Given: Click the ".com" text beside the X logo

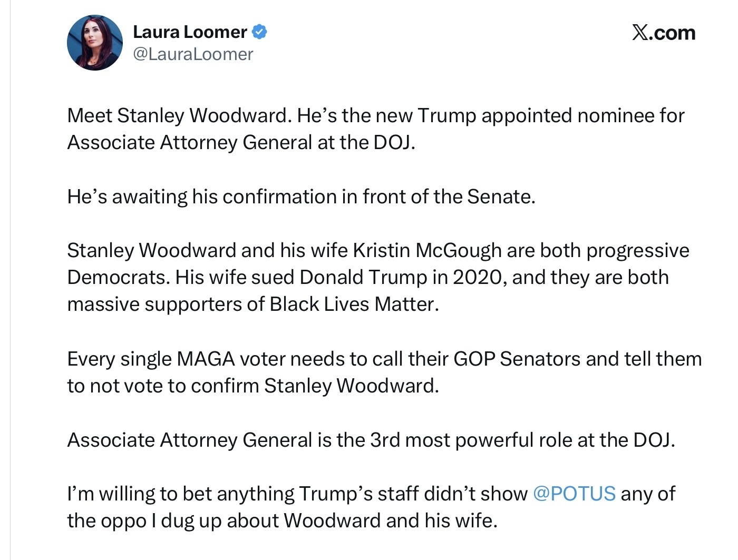Looking at the screenshot, I should [x=673, y=33].
